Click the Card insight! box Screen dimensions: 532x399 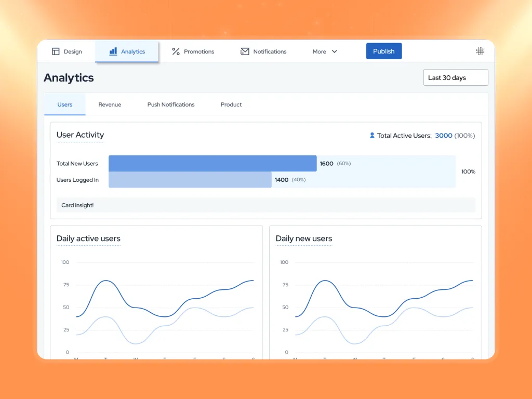[265, 205]
